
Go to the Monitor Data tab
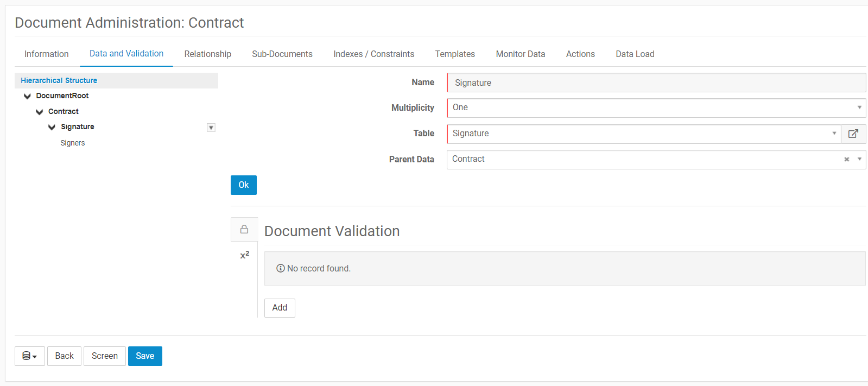point(520,54)
